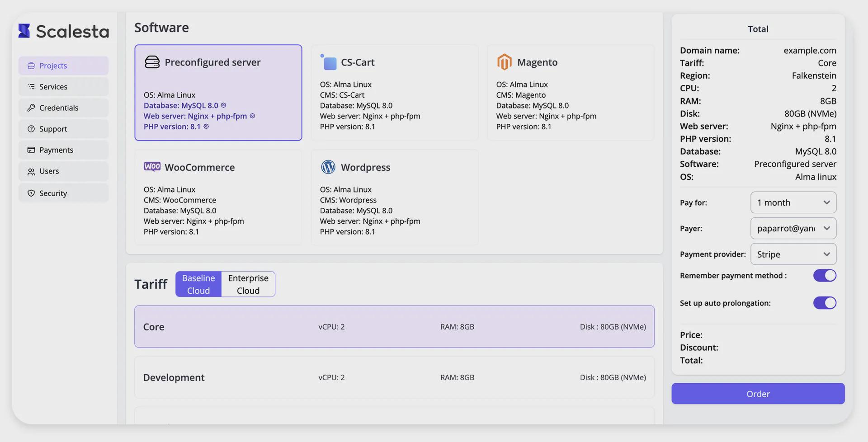
Task: Open the Pay for period dropdown
Action: pos(793,202)
